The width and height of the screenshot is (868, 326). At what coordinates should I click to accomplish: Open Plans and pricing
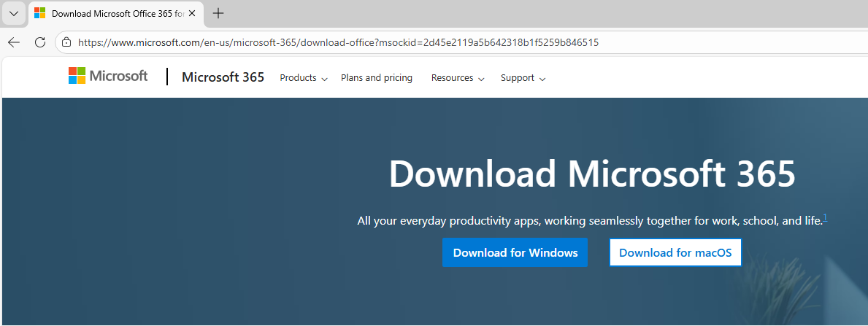click(x=377, y=78)
